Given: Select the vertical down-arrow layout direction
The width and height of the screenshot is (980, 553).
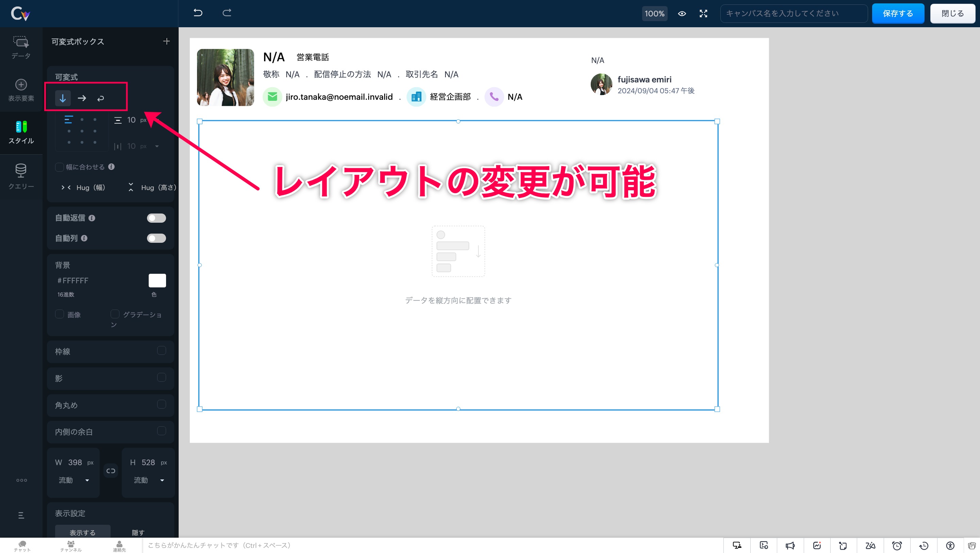Looking at the screenshot, I should (63, 98).
